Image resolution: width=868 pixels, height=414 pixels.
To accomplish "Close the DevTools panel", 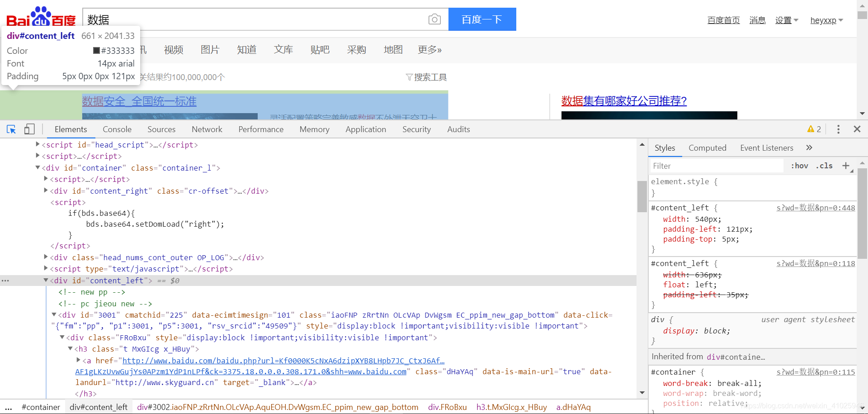I will coord(857,129).
